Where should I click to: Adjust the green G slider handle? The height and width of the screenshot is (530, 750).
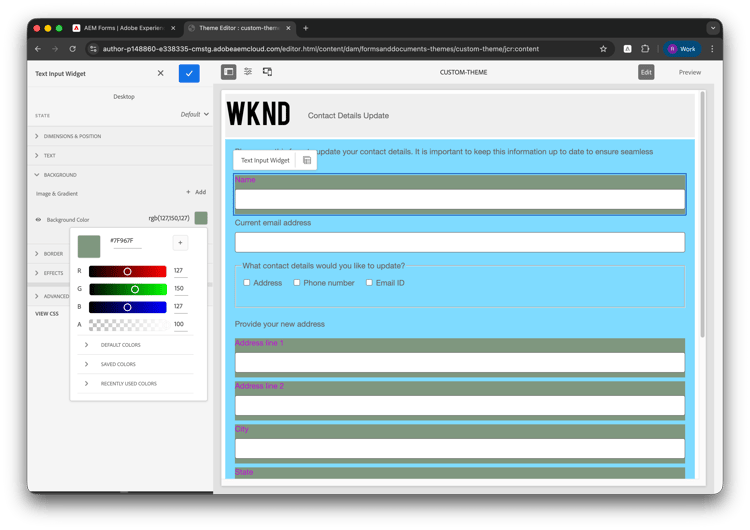coord(135,289)
